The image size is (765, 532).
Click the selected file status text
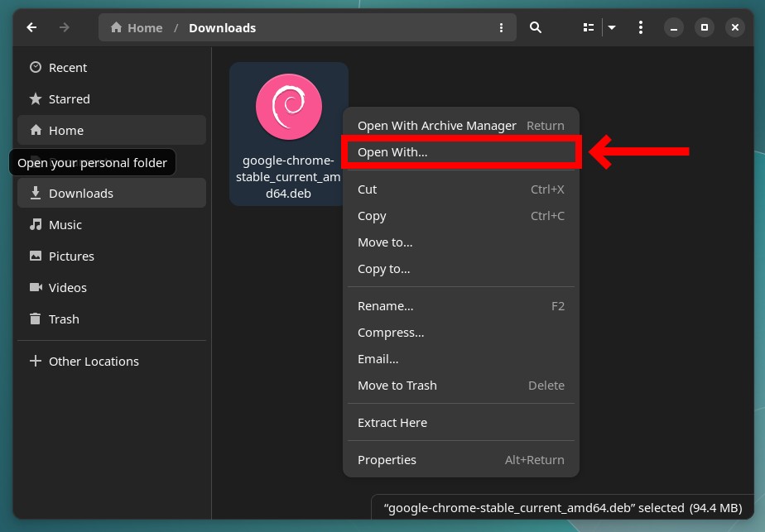562,508
